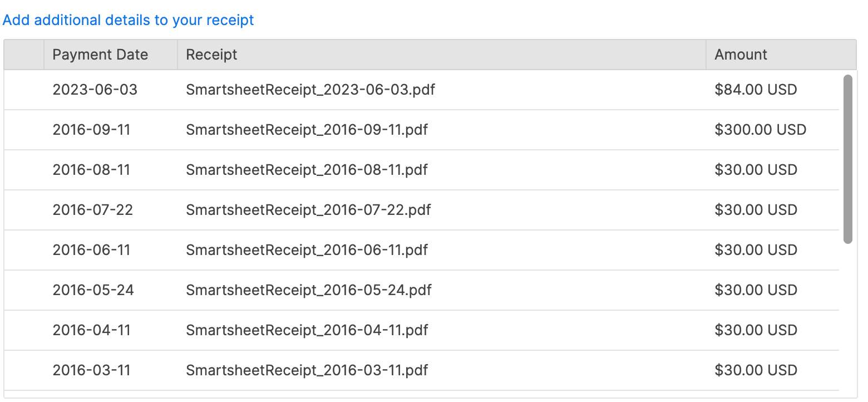868x402 pixels.
Task: Click the Amount column header
Action: (781, 55)
